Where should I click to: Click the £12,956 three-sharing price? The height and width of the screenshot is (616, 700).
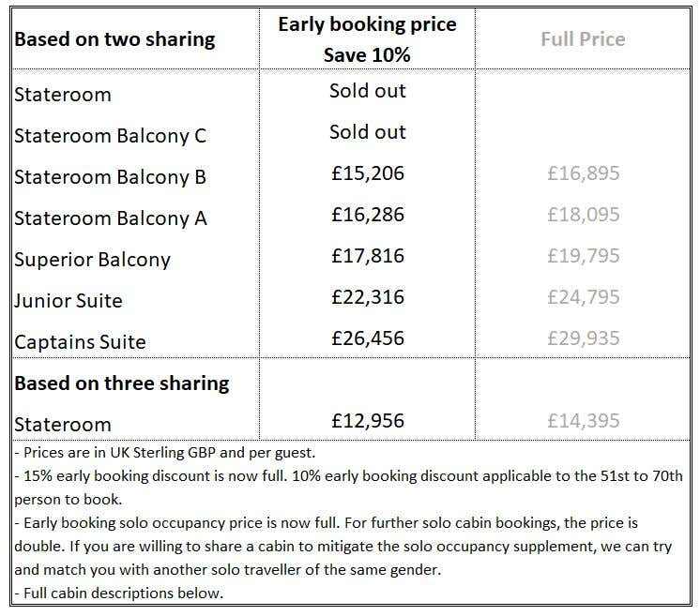(x=367, y=421)
